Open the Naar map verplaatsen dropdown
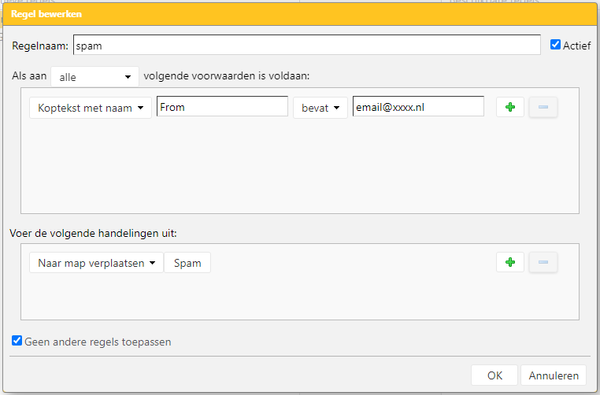 click(x=96, y=263)
